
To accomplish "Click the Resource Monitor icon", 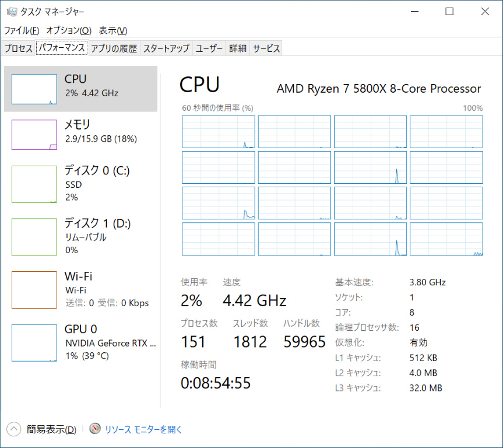I will coord(95,429).
